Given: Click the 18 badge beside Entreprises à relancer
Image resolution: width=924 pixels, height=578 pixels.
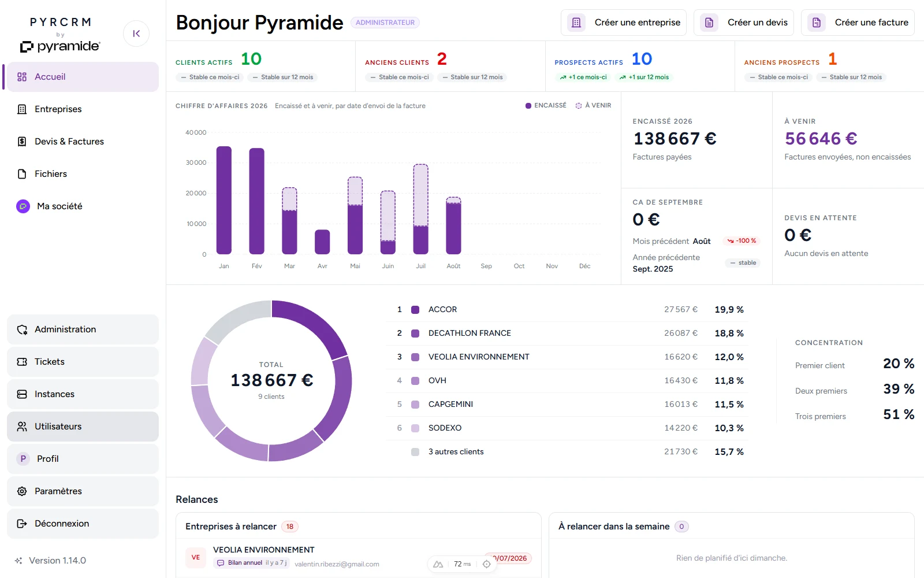Looking at the screenshot, I should (290, 527).
